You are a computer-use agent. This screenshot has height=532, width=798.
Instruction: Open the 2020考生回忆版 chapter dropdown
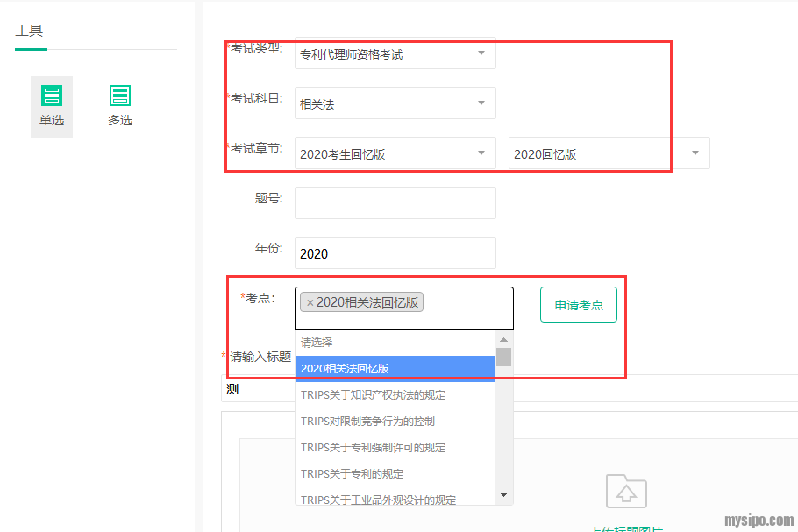click(395, 153)
